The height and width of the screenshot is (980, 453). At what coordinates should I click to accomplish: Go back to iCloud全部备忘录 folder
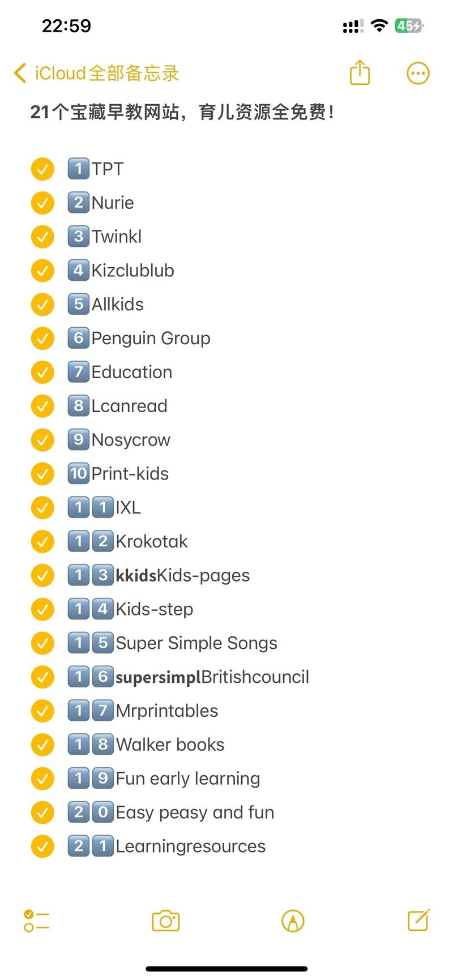coord(97,73)
